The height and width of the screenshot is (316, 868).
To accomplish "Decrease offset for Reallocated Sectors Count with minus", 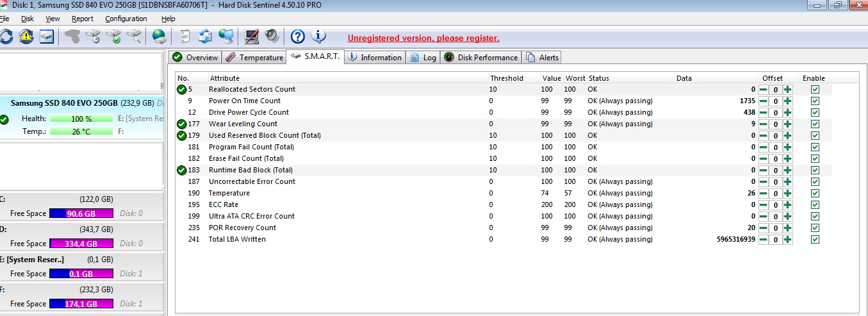I will (764, 90).
